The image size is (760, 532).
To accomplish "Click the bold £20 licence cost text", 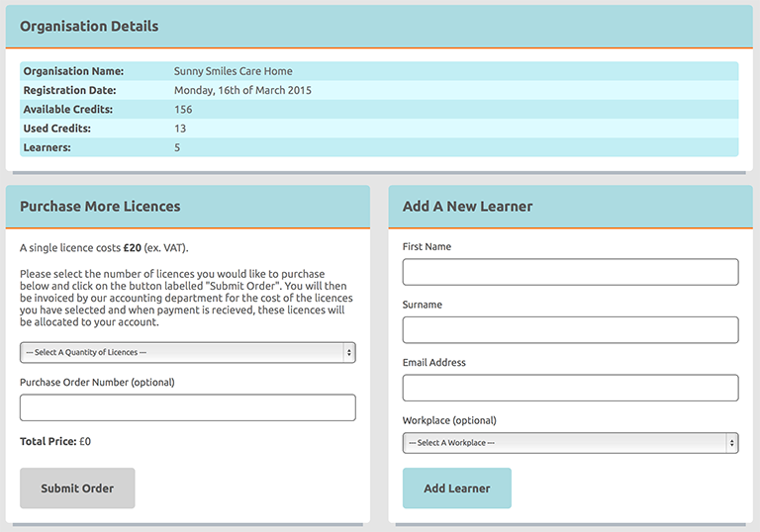I will click(133, 247).
